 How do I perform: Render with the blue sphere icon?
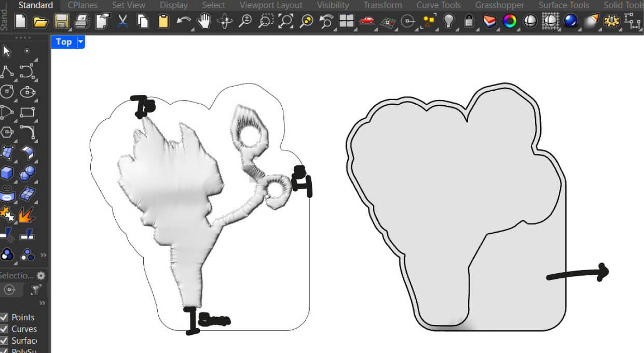pyautogui.click(x=571, y=21)
